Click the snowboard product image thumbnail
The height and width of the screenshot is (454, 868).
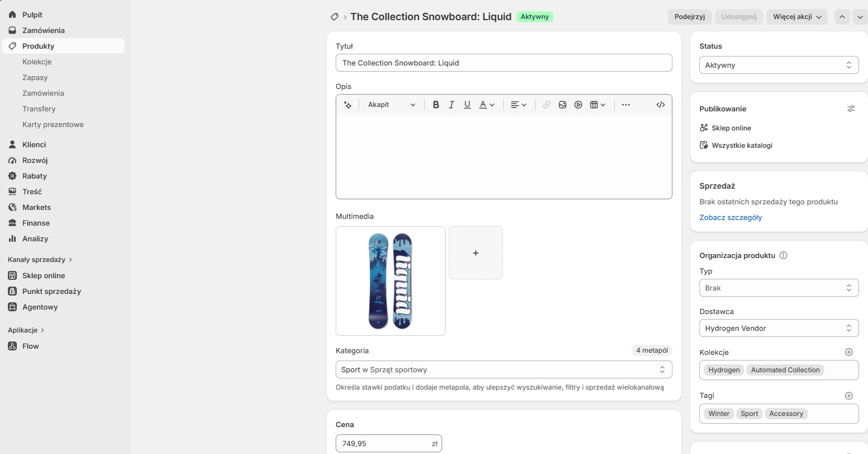391,281
